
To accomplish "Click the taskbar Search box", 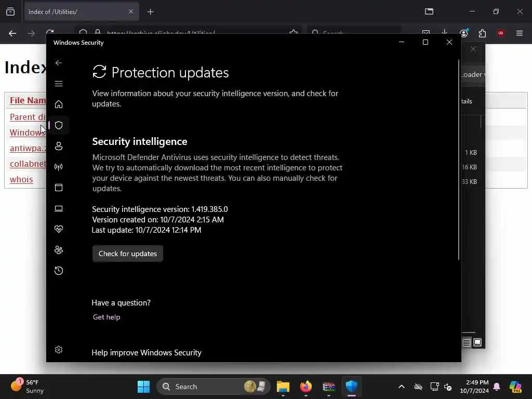I will pyautogui.click(x=214, y=387).
